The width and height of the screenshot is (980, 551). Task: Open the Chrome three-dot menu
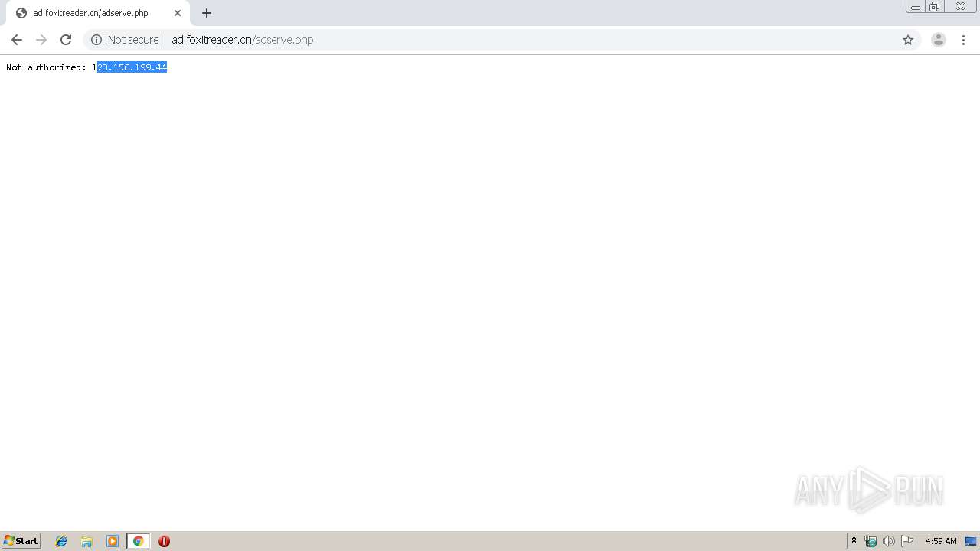coord(963,40)
